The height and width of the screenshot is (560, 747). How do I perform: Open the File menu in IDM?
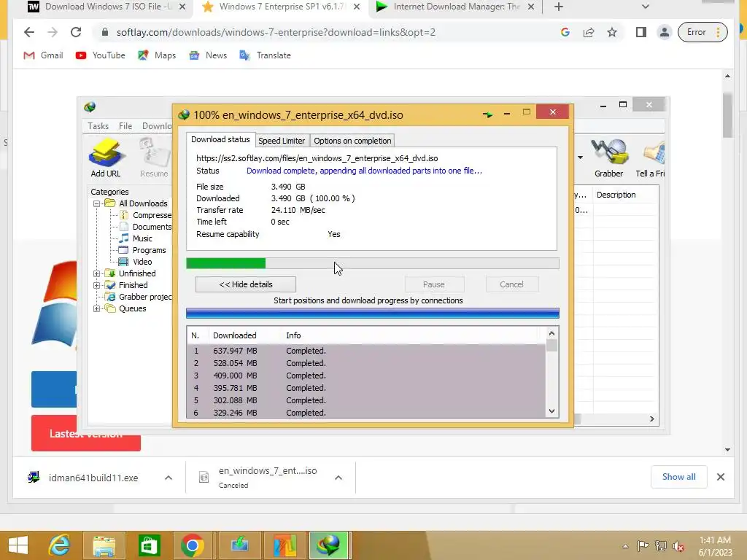125,125
